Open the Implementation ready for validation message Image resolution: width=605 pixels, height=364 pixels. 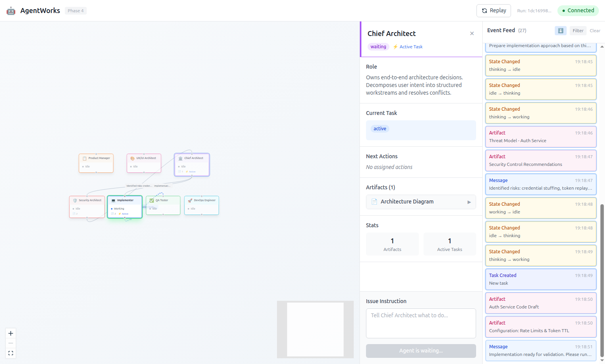point(541,351)
